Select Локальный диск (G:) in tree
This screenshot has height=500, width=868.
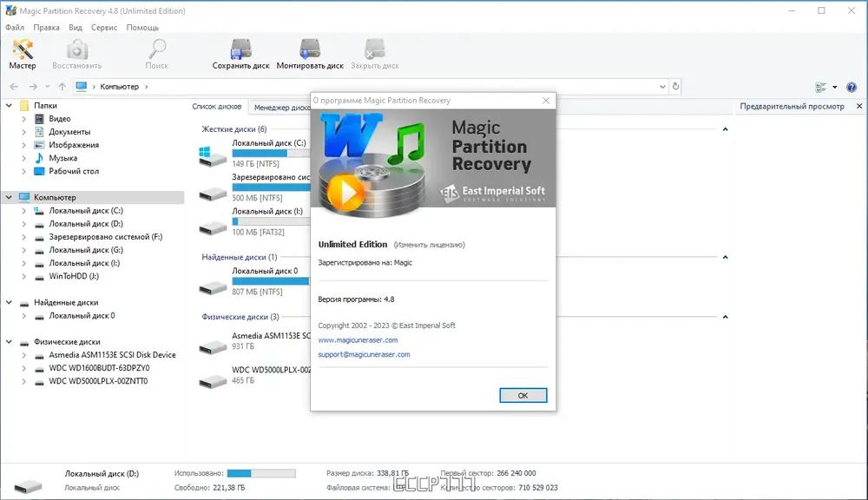(x=86, y=250)
